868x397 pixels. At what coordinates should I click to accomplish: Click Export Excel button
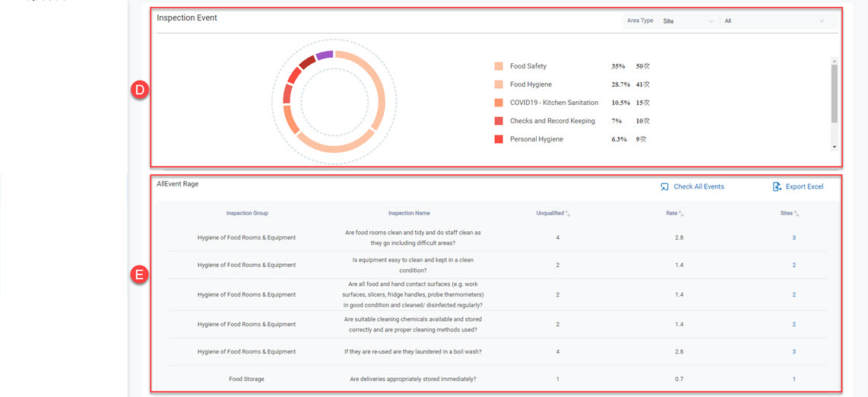click(x=804, y=186)
